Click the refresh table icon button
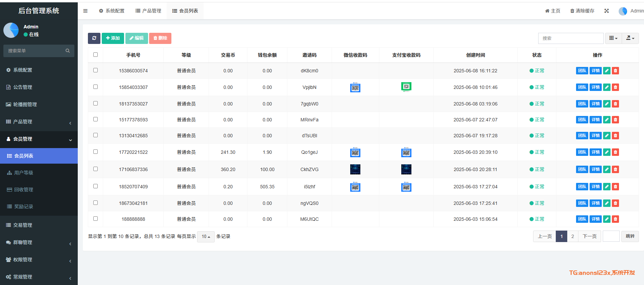This screenshot has width=644, height=285. pos(94,38)
